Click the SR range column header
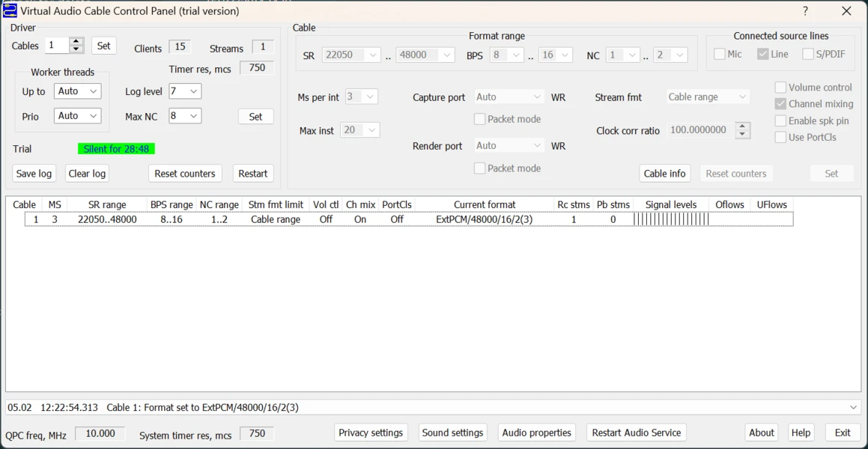 107,204
